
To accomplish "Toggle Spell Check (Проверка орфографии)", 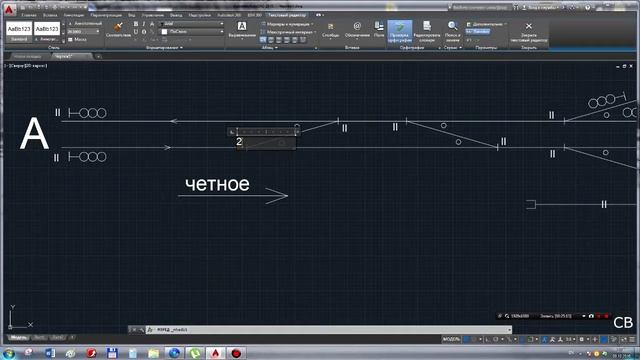I will [400, 32].
